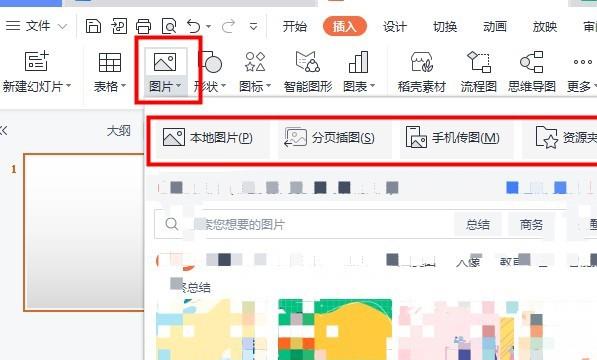Click the 资源夹 folder icon
The image size is (597, 360).
[547, 137]
